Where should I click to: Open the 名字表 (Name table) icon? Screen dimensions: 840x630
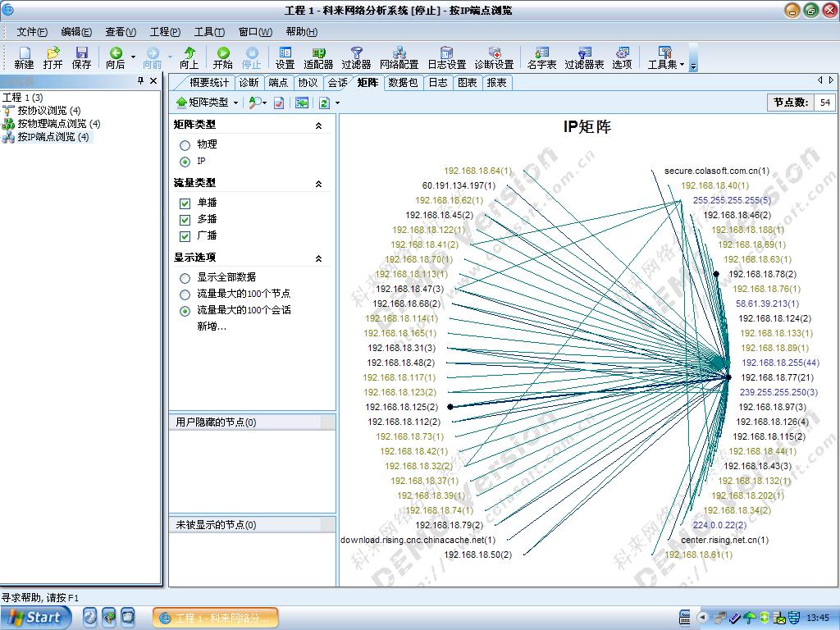coord(541,57)
